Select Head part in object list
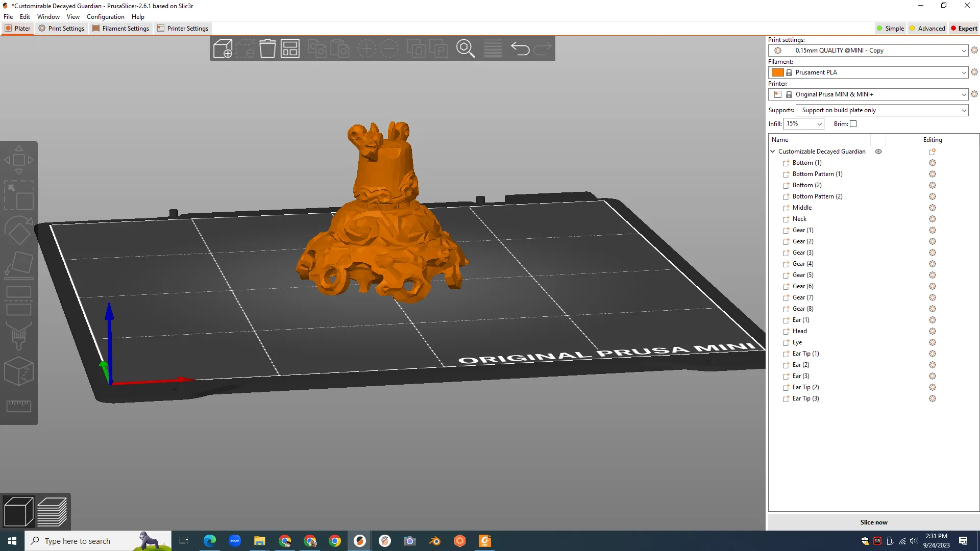 click(799, 331)
